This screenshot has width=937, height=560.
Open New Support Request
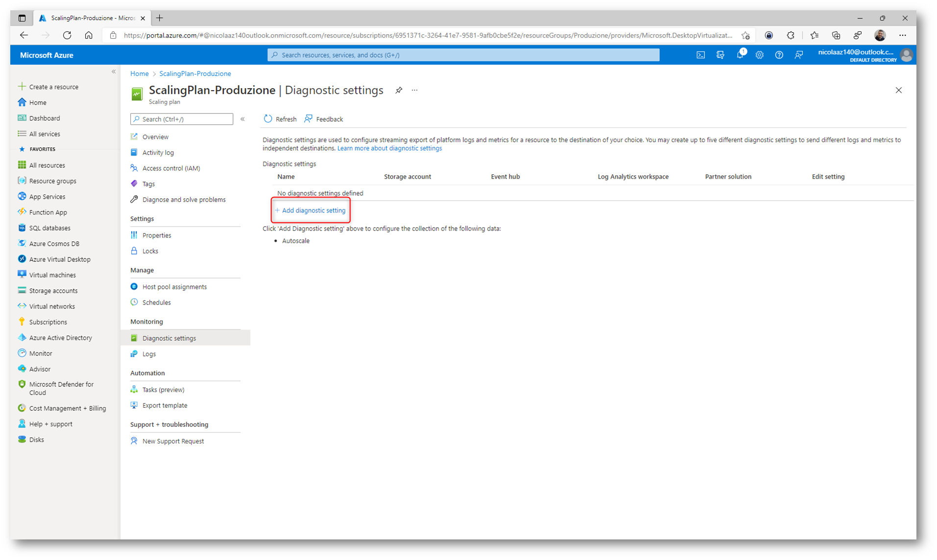173,441
